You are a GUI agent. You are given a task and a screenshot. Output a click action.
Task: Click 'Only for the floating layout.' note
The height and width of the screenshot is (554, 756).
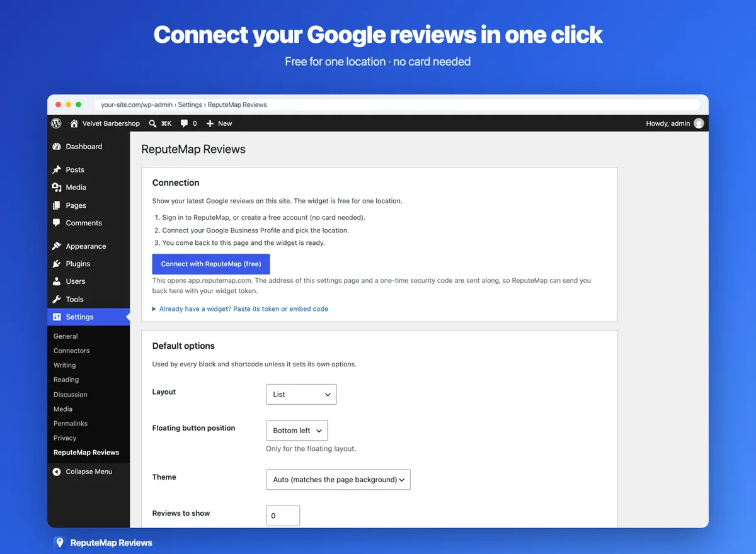click(311, 449)
